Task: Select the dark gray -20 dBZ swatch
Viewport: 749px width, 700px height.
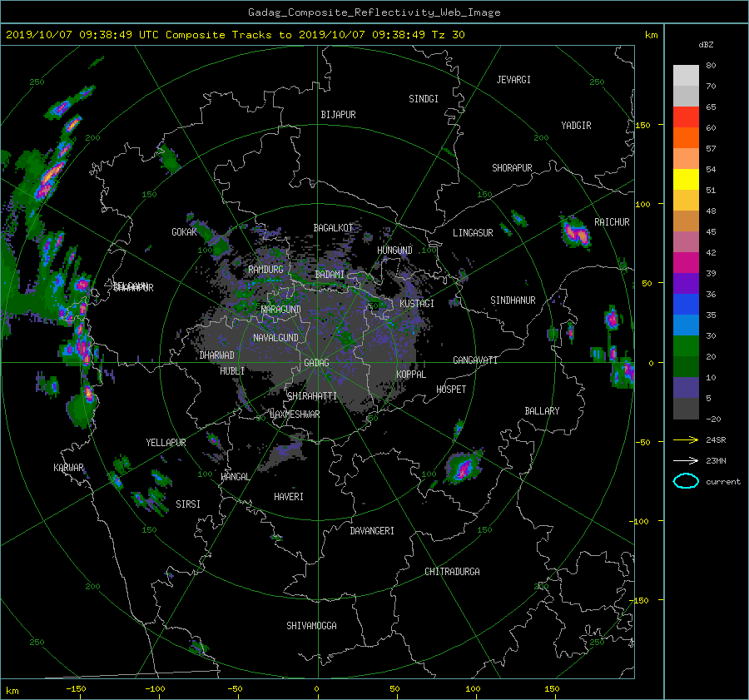Action: pos(686,409)
